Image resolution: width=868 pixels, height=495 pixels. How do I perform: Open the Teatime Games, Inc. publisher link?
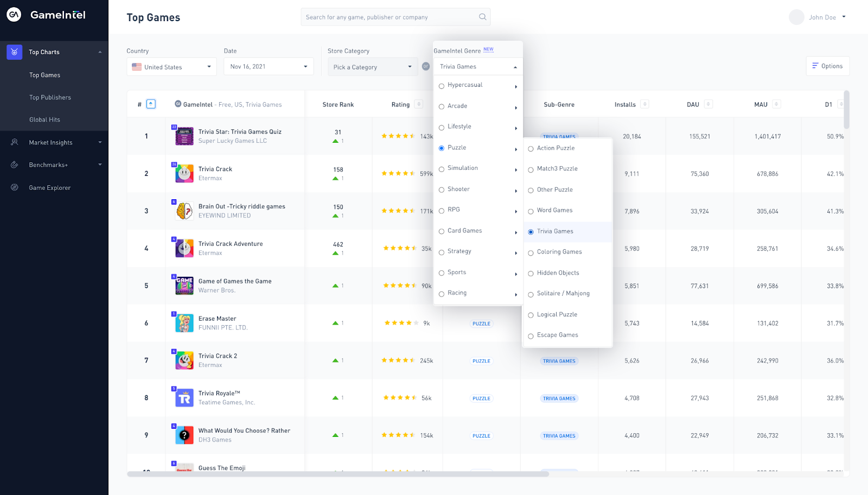[x=227, y=402]
